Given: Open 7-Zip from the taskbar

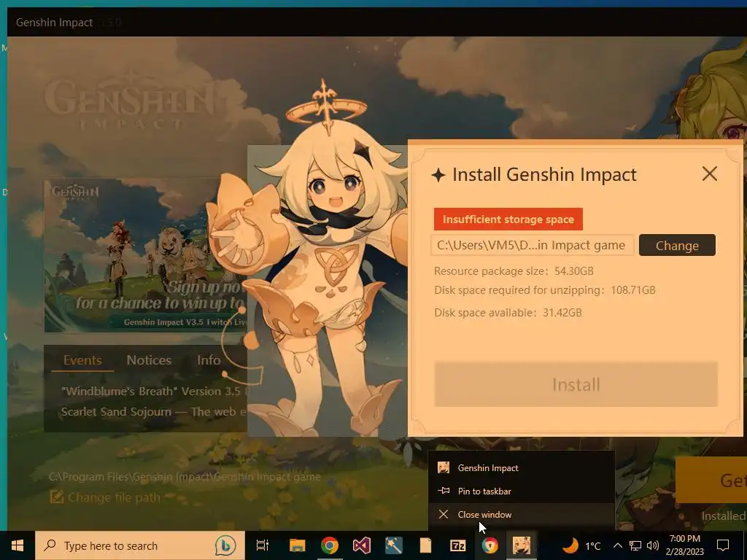Looking at the screenshot, I should click(458, 545).
